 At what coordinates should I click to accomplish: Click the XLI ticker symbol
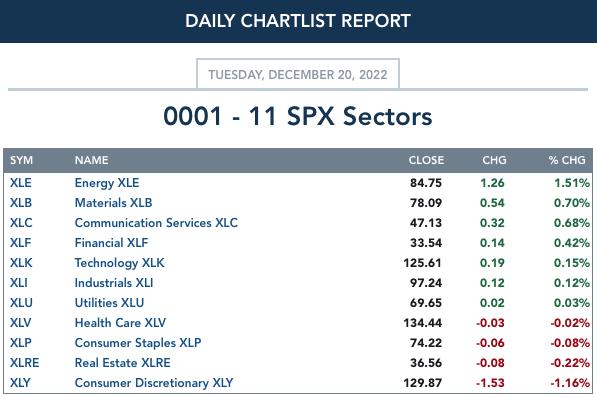(19, 283)
